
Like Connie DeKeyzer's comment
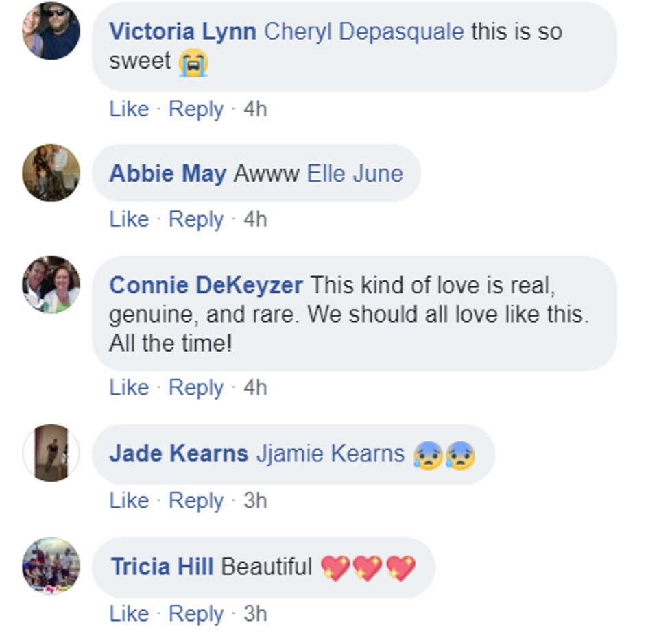129,388
